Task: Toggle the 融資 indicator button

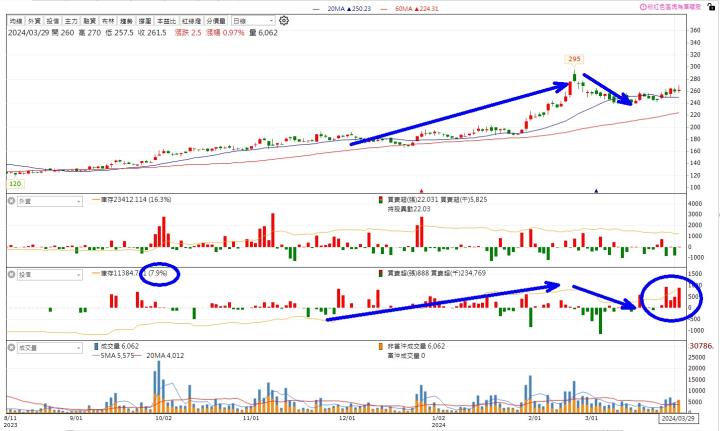Action: [90, 21]
